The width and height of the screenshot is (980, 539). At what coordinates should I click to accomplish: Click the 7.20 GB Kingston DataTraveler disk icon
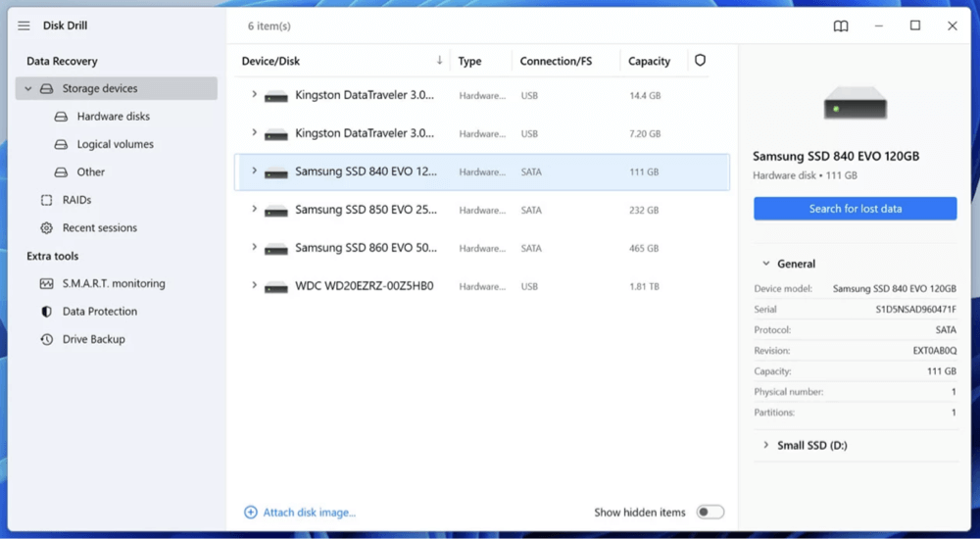276,134
